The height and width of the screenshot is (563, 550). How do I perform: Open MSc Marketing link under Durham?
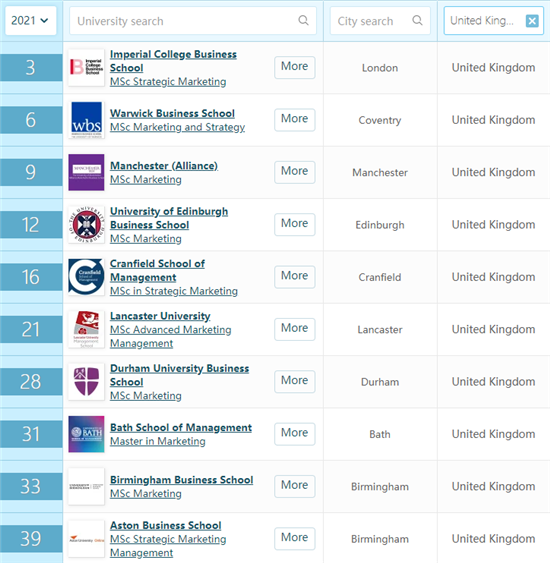(146, 395)
